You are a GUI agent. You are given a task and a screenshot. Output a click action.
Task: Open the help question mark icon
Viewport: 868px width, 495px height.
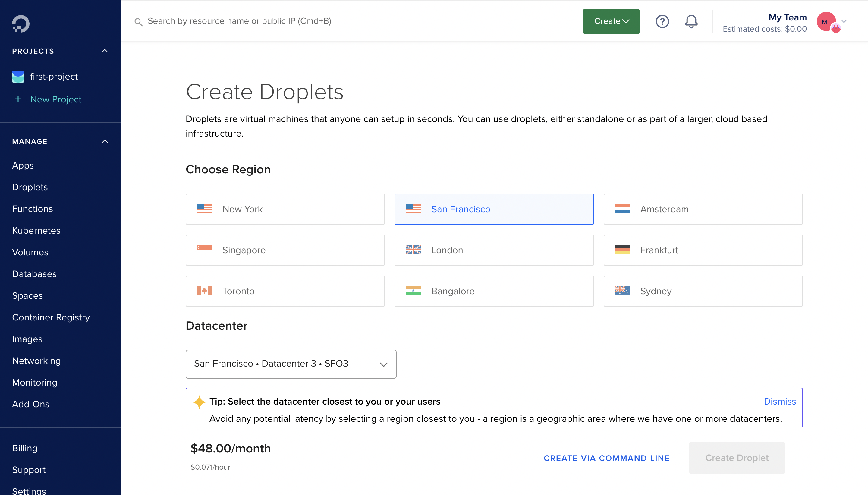click(662, 21)
